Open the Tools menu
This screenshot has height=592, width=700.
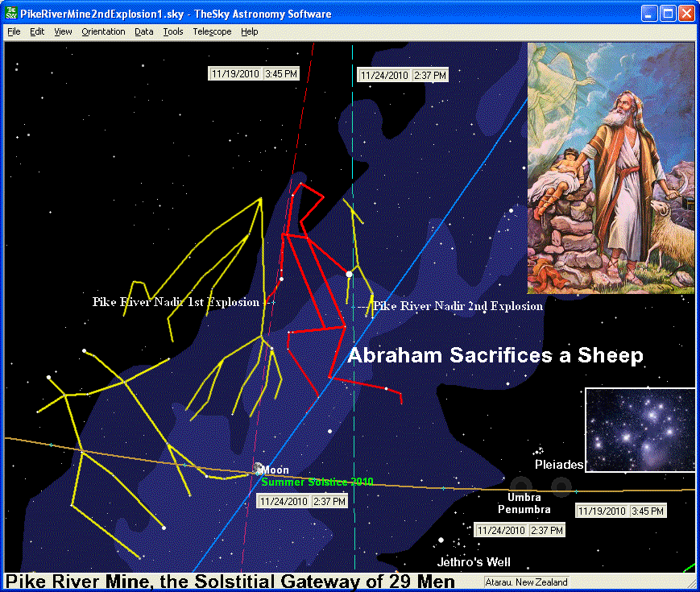pos(172,31)
